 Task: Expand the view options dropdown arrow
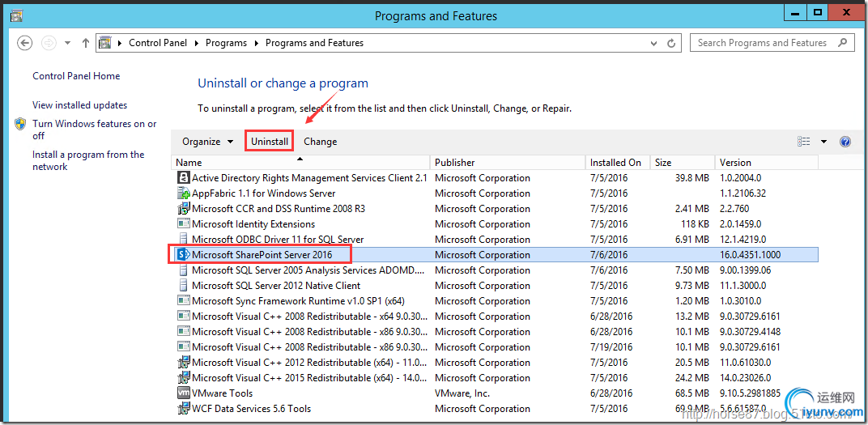point(823,142)
